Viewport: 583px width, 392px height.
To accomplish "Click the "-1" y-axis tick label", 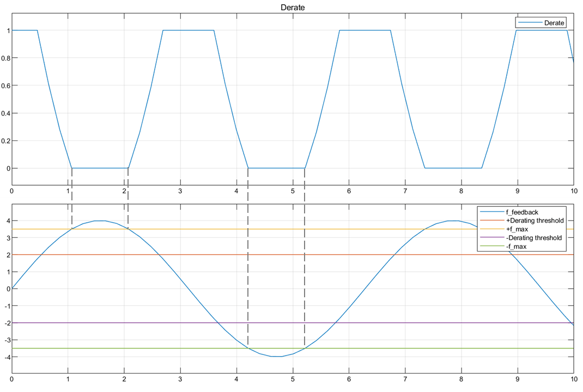I will click(7, 306).
